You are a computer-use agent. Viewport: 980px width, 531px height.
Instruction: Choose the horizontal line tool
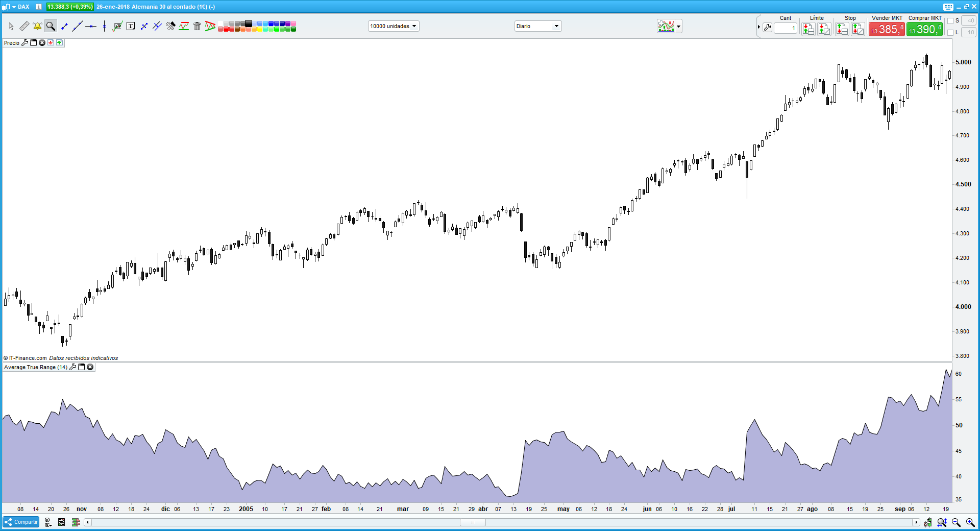(x=91, y=26)
